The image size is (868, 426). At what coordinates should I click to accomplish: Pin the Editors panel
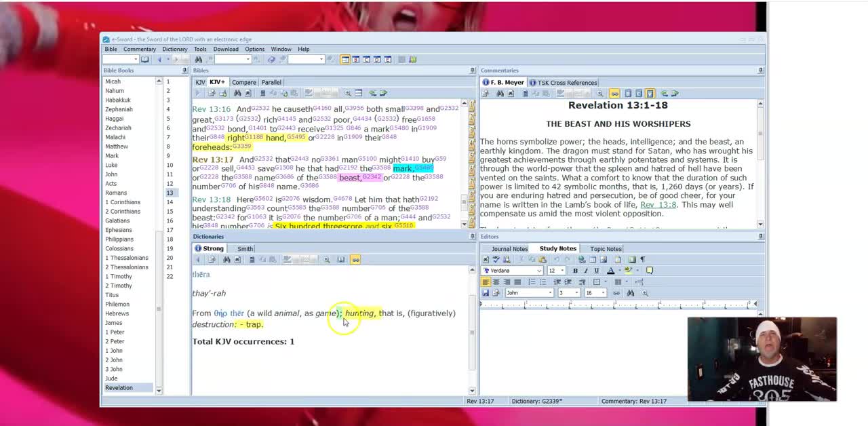tap(760, 237)
